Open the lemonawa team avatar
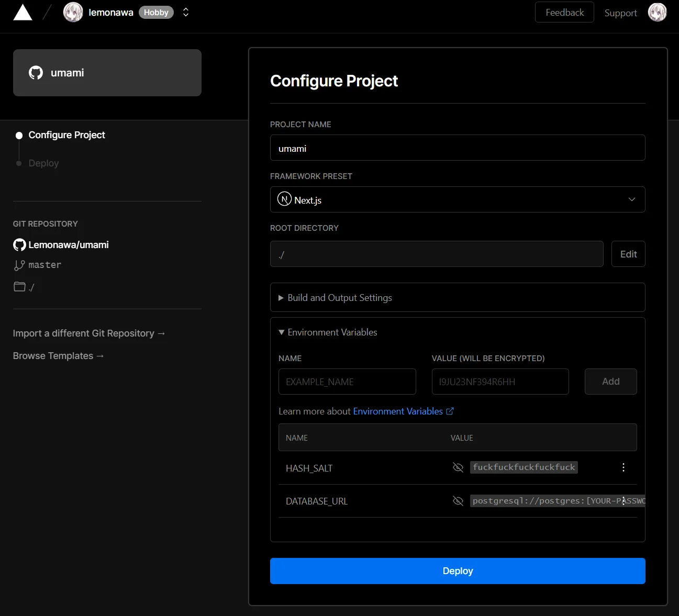This screenshot has width=679, height=616. 73,12
